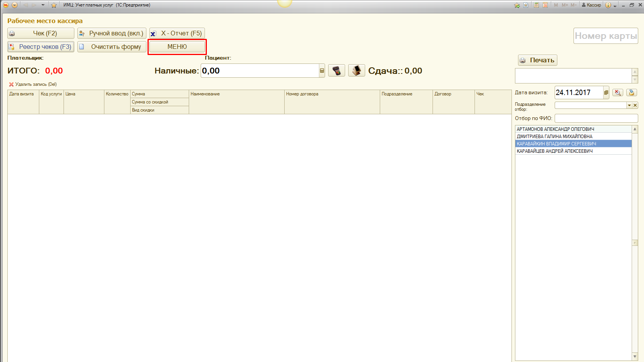Open the МЕНЮ button
Image resolution: width=644 pixels, height=362 pixels.
[177, 47]
